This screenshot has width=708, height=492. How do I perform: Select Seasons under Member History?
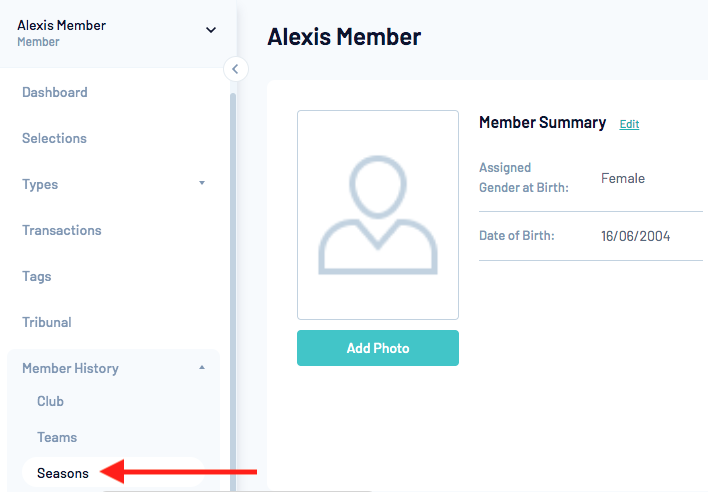(63, 473)
